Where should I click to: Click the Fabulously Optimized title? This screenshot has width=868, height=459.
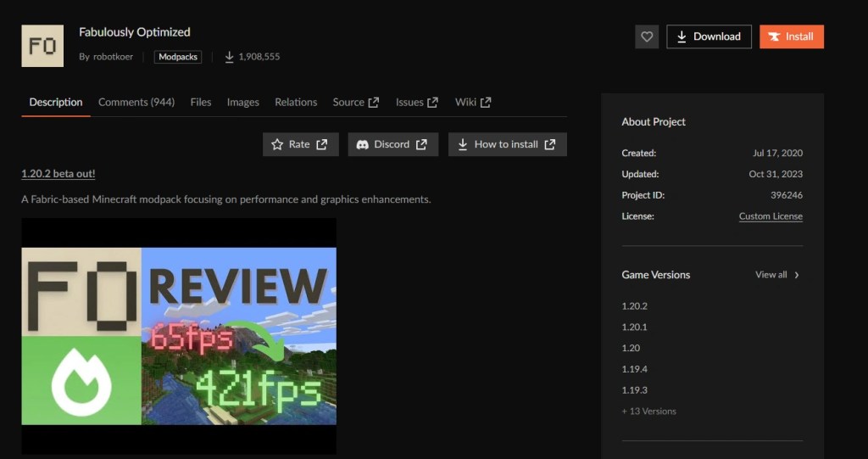(x=135, y=32)
